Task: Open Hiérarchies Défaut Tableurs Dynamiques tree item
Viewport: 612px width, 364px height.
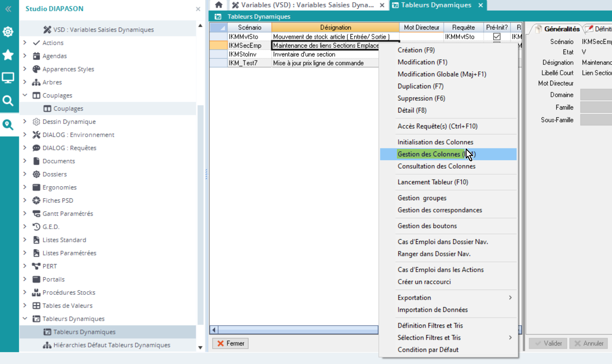Action: click(112, 345)
